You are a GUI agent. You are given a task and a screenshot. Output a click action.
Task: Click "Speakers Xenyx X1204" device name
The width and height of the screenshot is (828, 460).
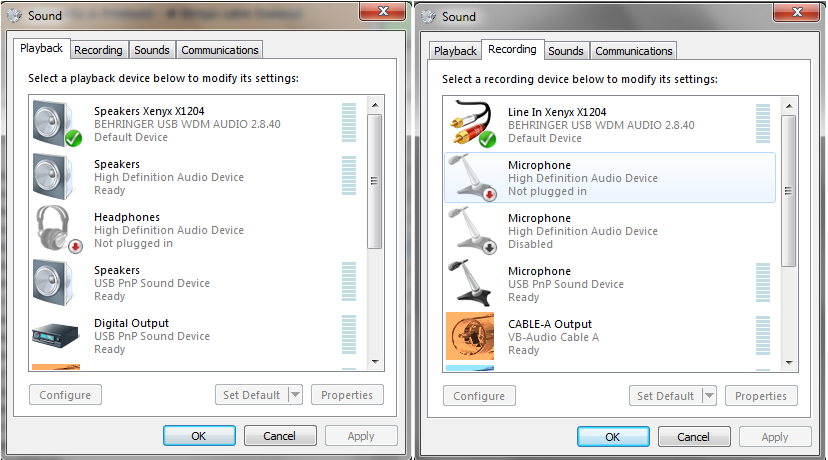pos(149,111)
